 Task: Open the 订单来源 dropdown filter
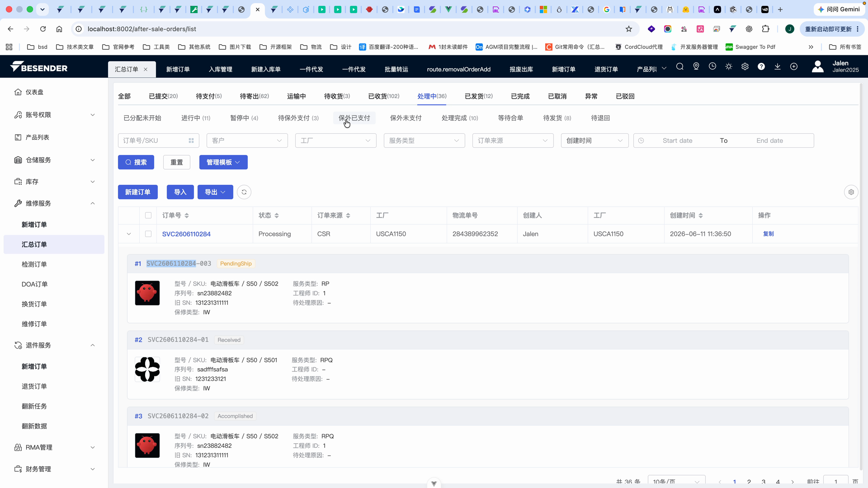click(513, 141)
